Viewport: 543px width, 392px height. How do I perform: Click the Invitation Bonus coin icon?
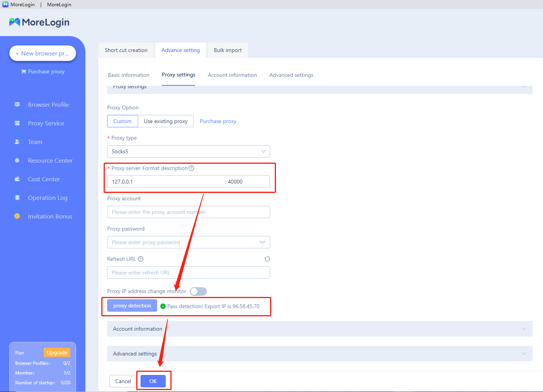(17, 216)
